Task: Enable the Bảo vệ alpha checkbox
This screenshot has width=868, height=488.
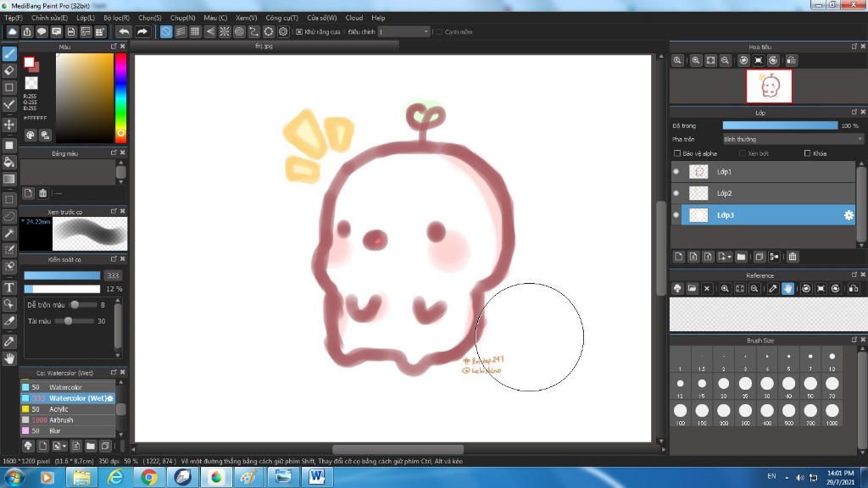Action: [677, 153]
